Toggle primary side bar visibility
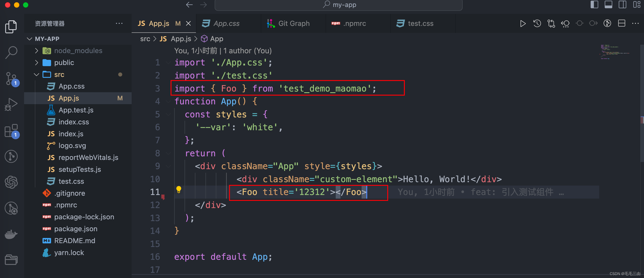 (x=594, y=4)
